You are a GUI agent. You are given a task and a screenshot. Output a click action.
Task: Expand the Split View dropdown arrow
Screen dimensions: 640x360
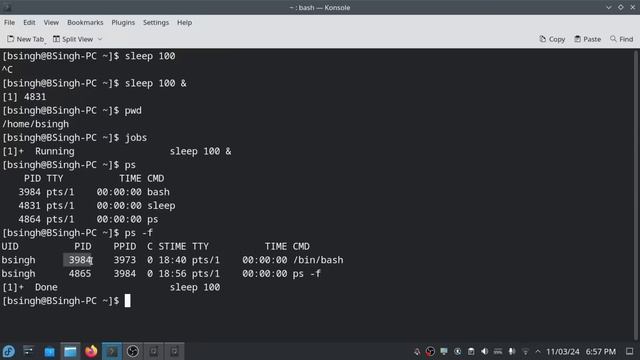[x=100, y=39]
